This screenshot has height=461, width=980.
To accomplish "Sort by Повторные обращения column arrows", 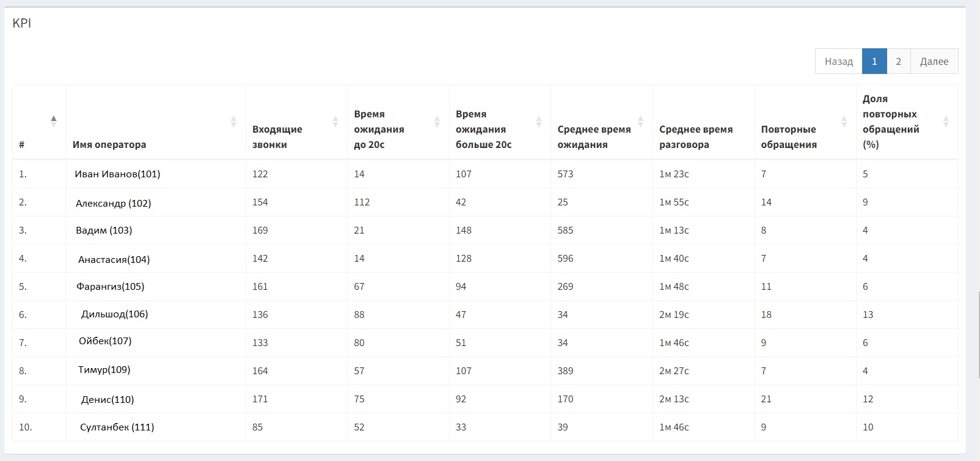I will coord(844,121).
